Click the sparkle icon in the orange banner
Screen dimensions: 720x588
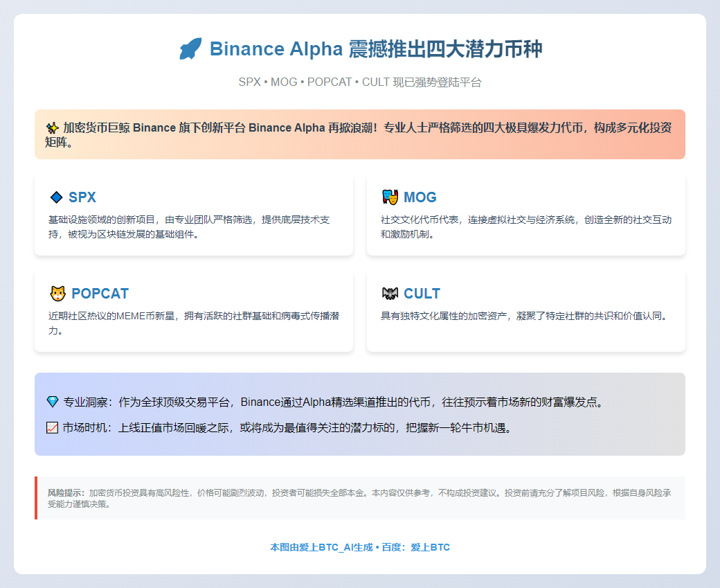pos(53,127)
